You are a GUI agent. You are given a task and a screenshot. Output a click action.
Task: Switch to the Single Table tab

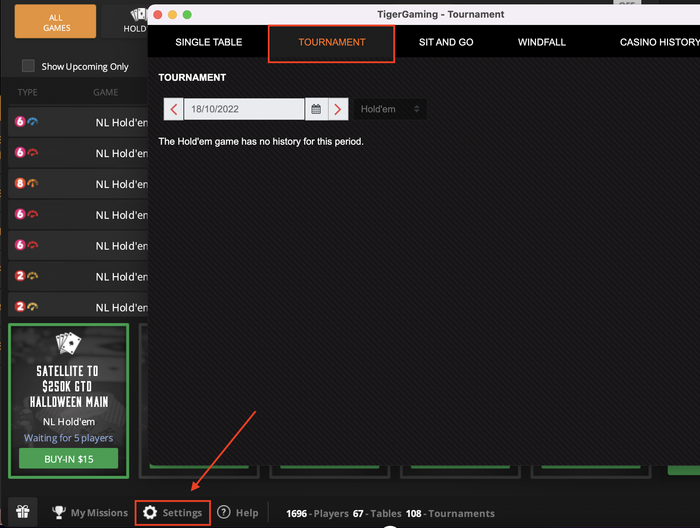click(x=208, y=42)
